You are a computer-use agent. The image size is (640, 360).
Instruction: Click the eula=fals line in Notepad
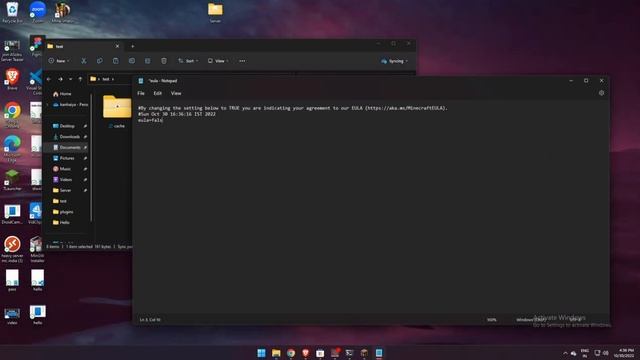151,120
